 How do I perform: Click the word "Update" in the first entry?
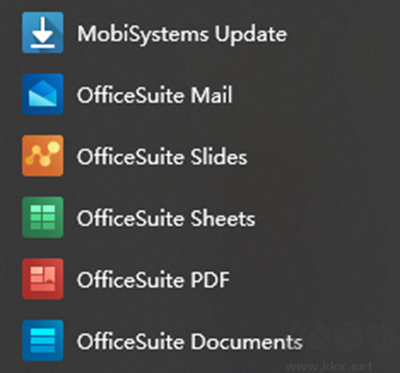tap(251, 35)
